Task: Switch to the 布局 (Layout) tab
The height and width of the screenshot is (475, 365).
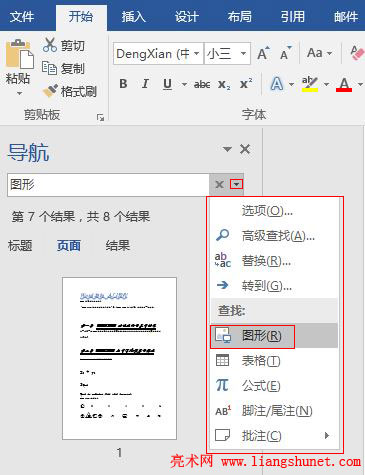Action: click(240, 17)
